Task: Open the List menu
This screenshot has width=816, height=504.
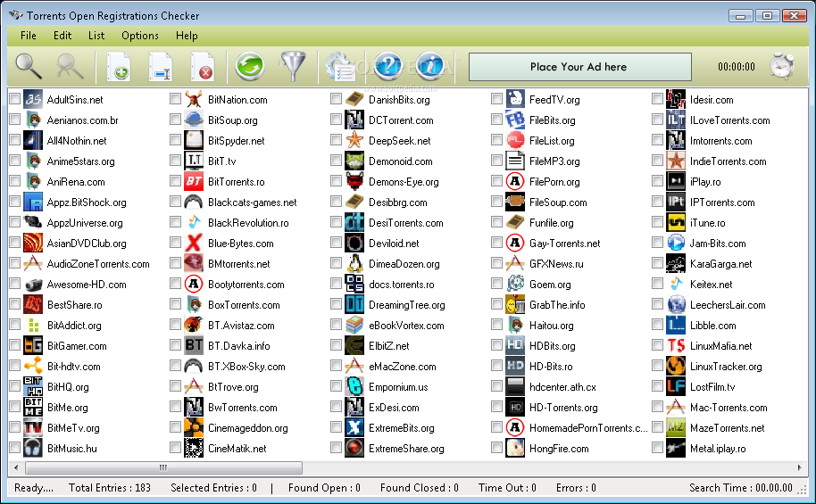Action: tap(96, 36)
